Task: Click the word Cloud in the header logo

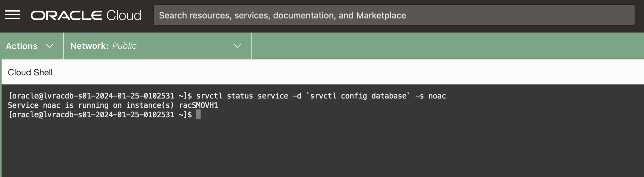Action: point(124,15)
